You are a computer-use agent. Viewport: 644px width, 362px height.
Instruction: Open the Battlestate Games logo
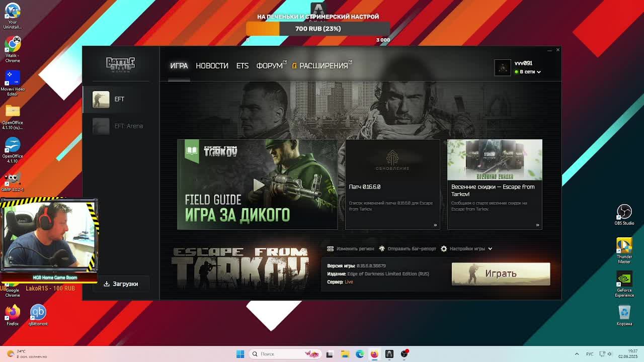click(x=120, y=64)
